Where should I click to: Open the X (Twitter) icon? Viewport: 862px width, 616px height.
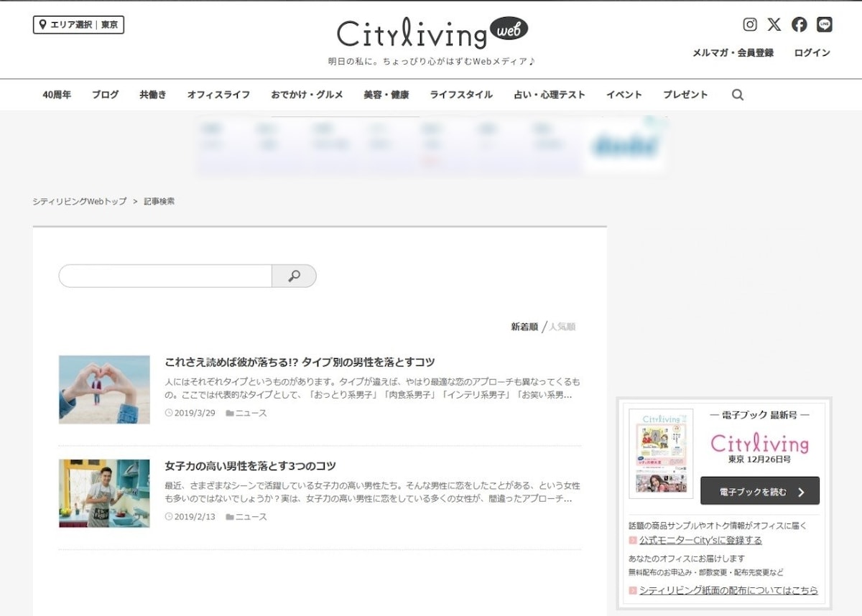pos(774,24)
